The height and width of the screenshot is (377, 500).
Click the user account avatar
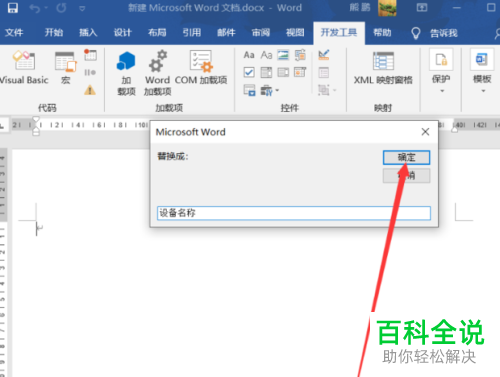point(387,8)
